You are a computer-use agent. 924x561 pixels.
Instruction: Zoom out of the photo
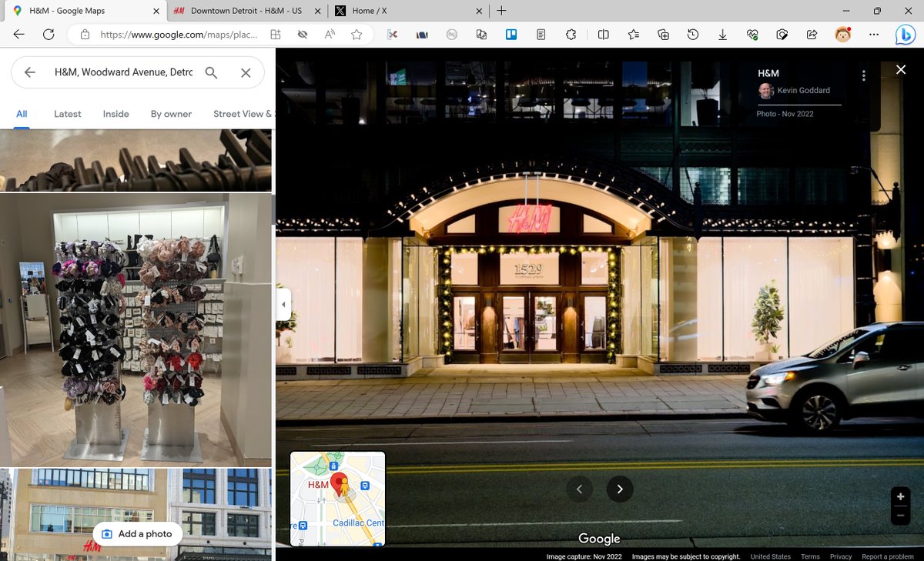coord(900,516)
